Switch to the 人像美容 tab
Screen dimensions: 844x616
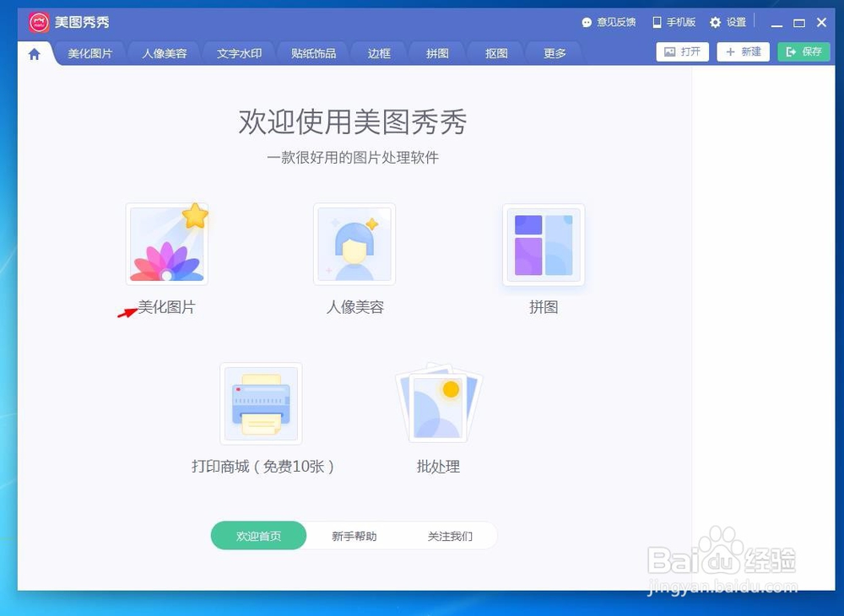[x=165, y=54]
